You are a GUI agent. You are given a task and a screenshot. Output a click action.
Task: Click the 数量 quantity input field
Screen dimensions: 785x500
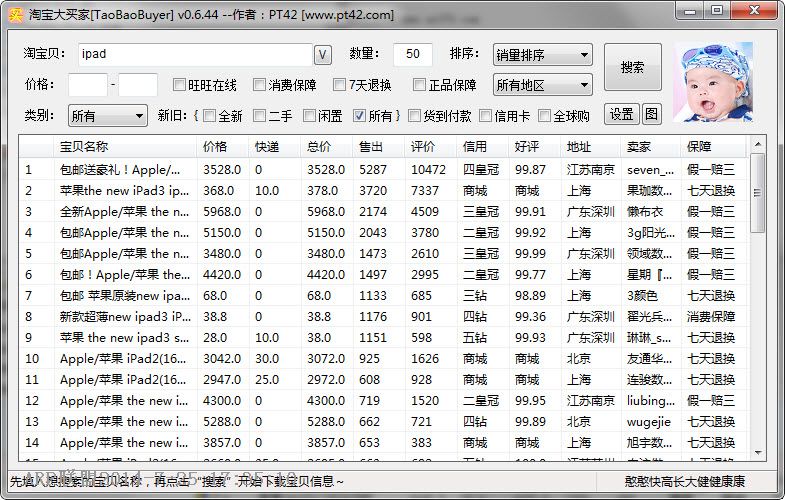pos(412,54)
